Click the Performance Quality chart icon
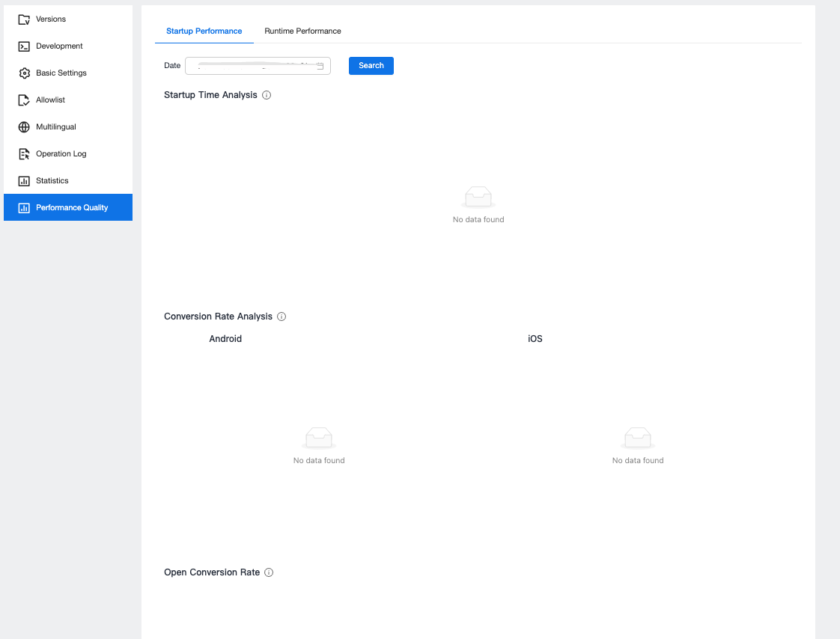 24,208
